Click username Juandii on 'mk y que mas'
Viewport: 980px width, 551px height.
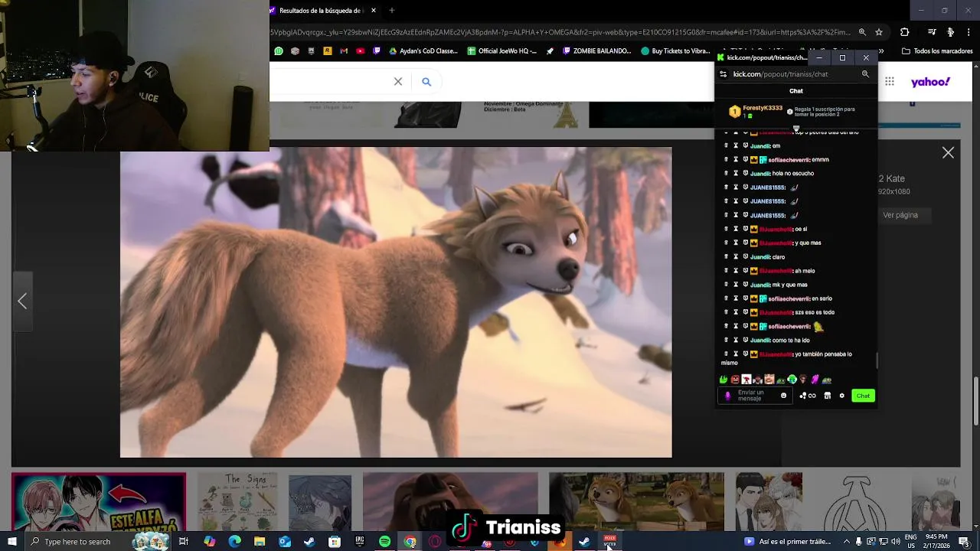pyautogui.click(x=759, y=285)
